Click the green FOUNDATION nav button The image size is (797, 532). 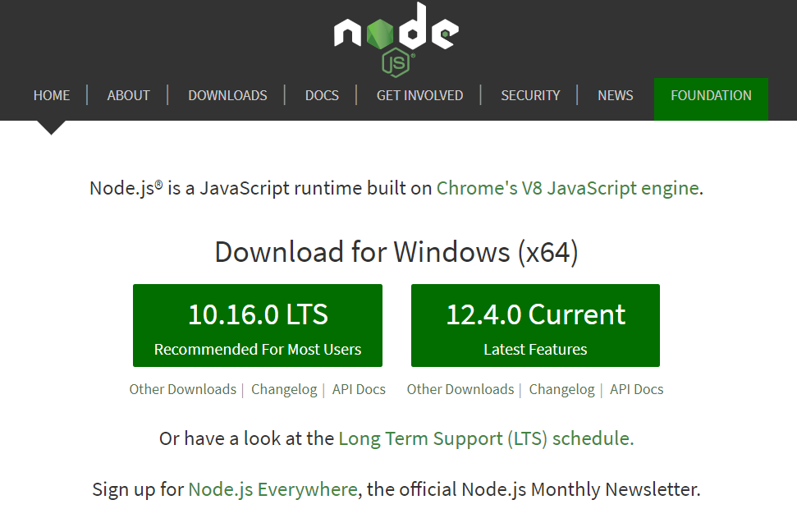click(711, 95)
